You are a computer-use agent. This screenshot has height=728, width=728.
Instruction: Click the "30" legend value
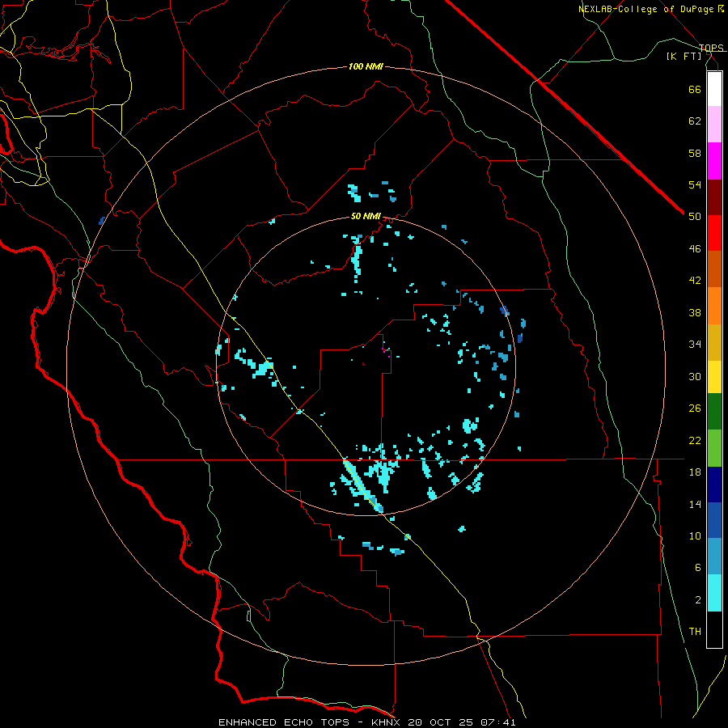click(x=695, y=376)
